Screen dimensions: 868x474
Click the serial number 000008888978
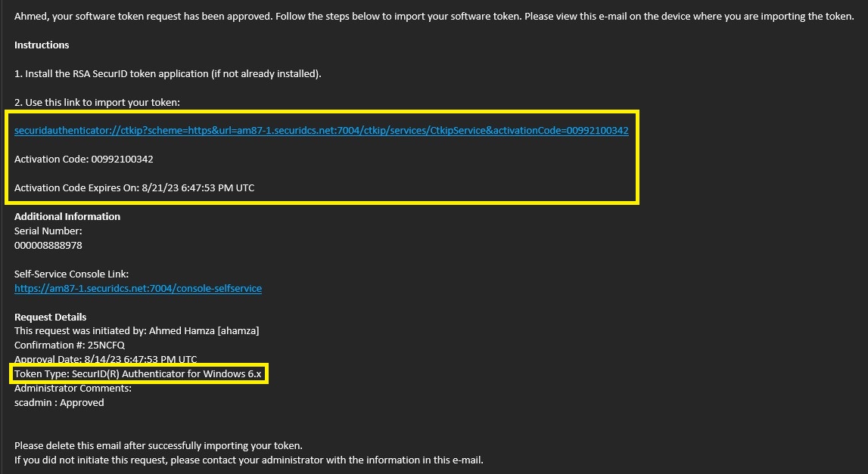coord(48,246)
